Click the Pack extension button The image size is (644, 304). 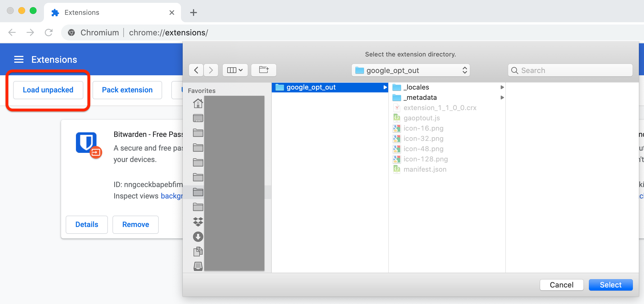pos(127,90)
